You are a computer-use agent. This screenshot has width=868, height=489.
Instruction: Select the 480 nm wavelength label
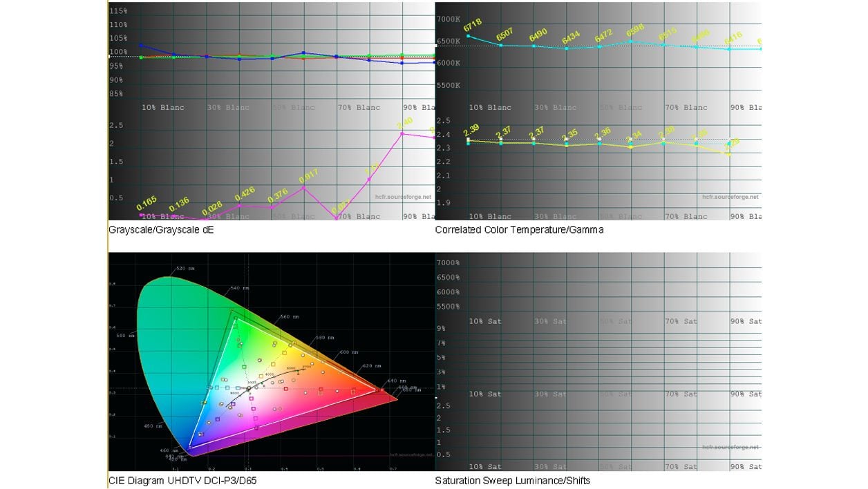(x=152, y=426)
